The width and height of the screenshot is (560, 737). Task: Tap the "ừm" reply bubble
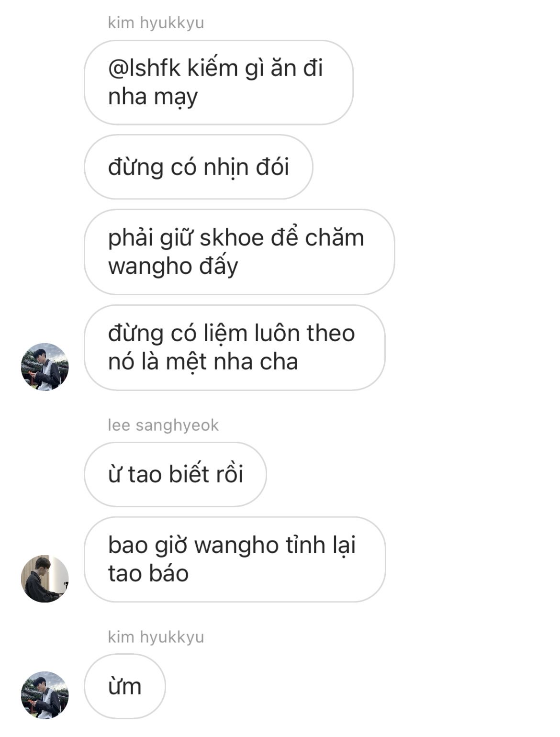pos(125,686)
